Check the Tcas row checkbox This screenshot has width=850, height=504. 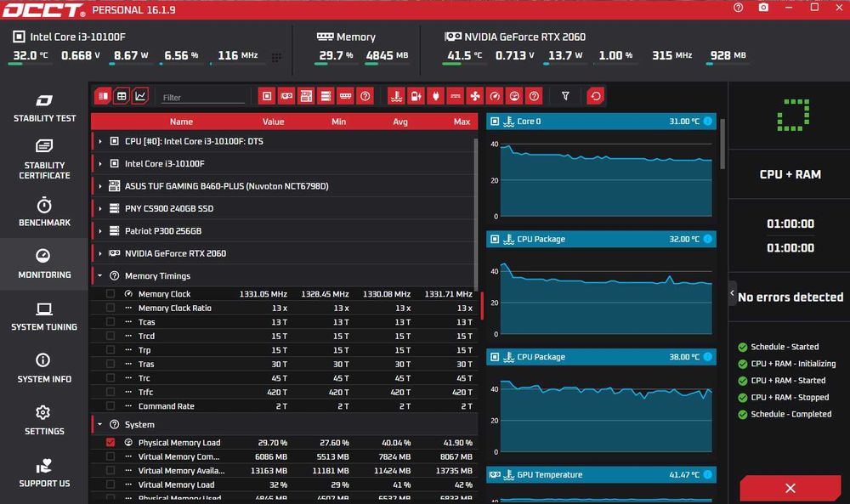pos(110,322)
